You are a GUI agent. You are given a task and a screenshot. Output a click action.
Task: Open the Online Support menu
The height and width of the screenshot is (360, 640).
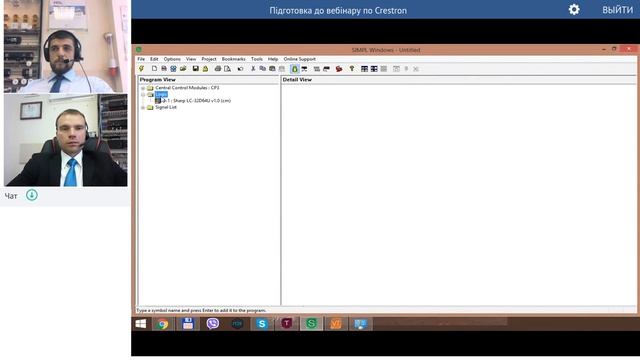point(300,59)
